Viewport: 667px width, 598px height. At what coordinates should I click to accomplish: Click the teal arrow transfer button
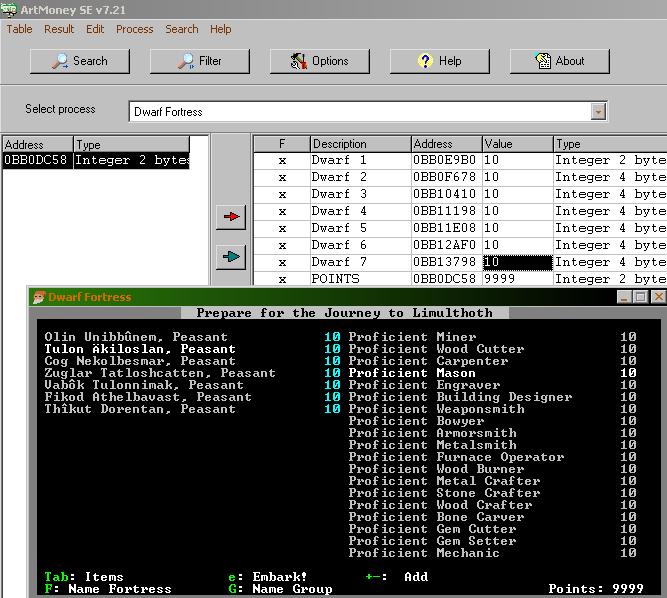click(x=231, y=257)
